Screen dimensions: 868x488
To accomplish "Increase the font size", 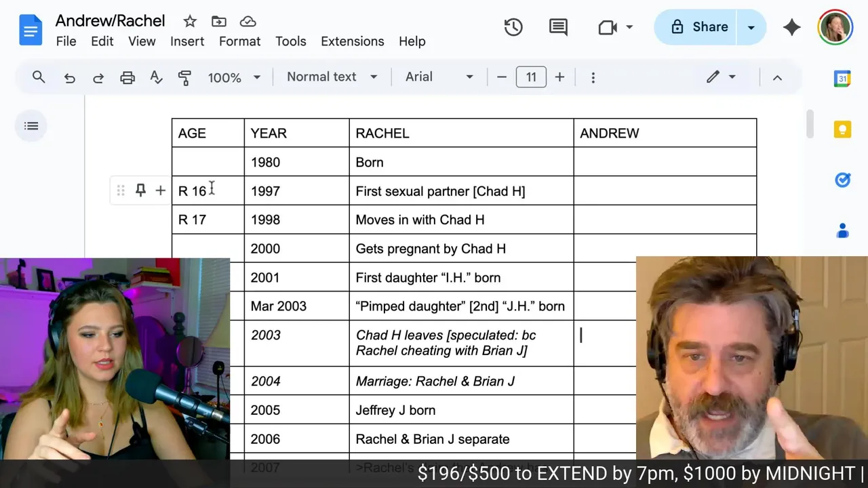I will point(559,77).
